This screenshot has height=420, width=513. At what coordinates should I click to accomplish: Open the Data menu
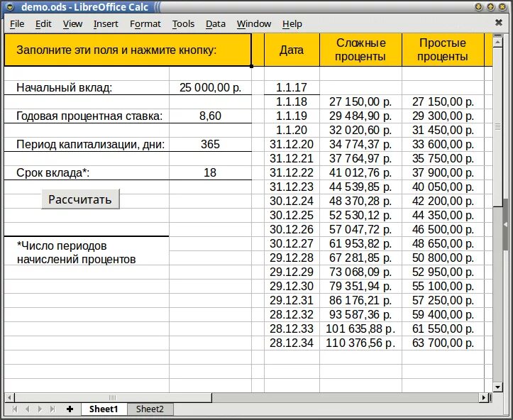pos(216,24)
